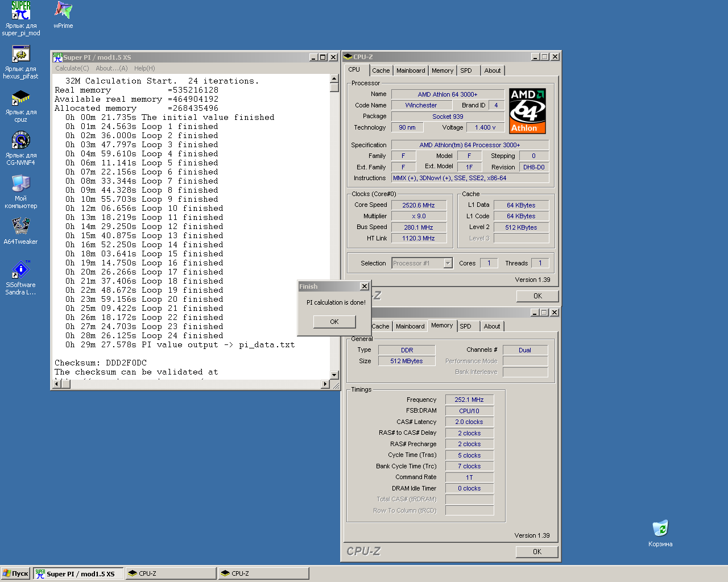Click the Channels # Dual value
This screenshot has height=582, width=728.
[525, 350]
